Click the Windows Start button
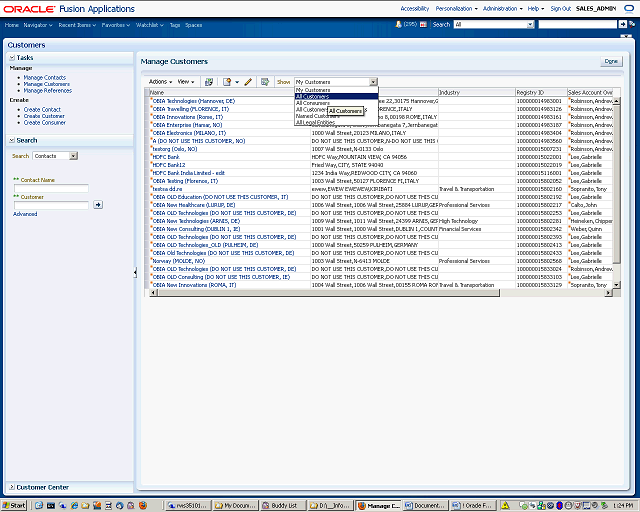The image size is (640, 512). click(x=14, y=506)
